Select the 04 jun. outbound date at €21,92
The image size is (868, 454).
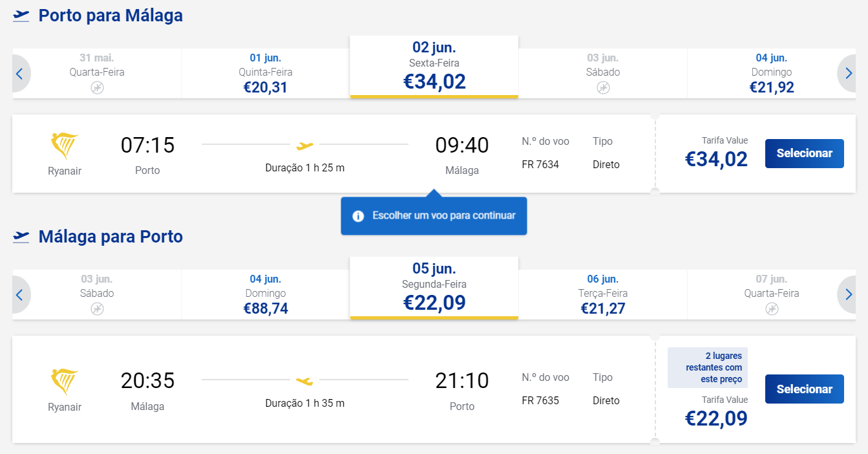click(772, 74)
